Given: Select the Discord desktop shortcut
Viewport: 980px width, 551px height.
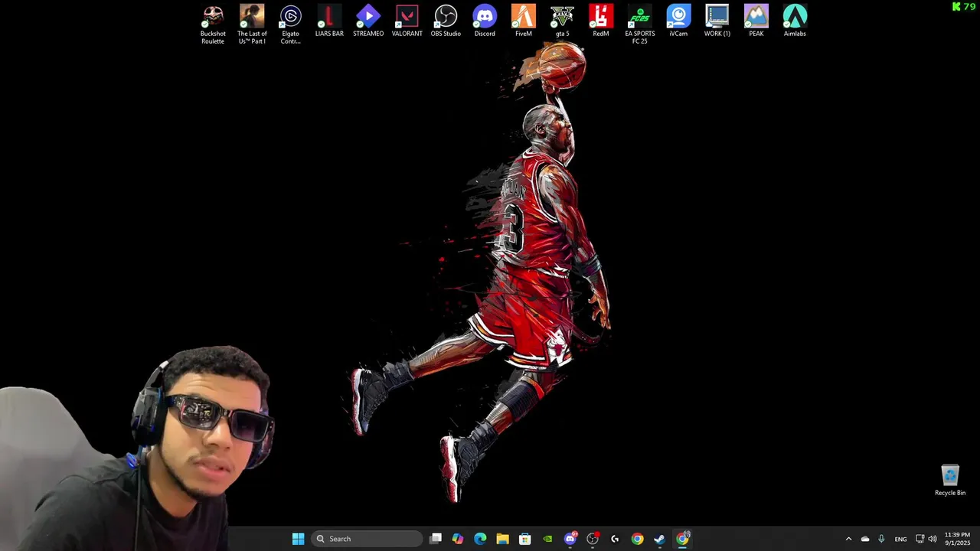Looking at the screenshot, I should pyautogui.click(x=485, y=21).
